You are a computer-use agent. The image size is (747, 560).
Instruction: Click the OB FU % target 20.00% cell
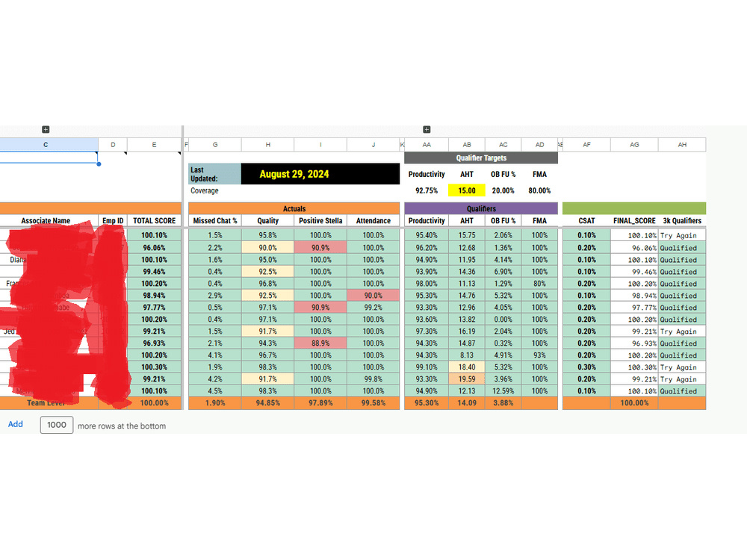coord(503,190)
